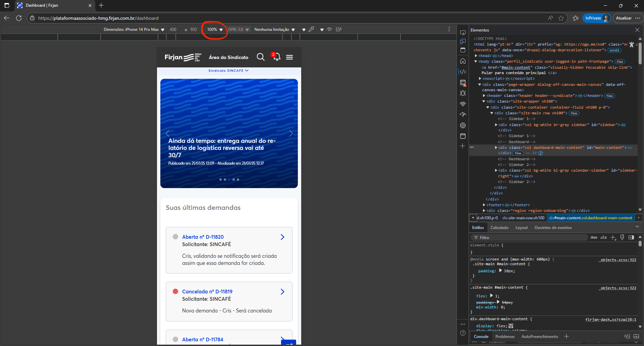Open the notifications bell with badge 2
644x346 pixels.
point(277,57)
